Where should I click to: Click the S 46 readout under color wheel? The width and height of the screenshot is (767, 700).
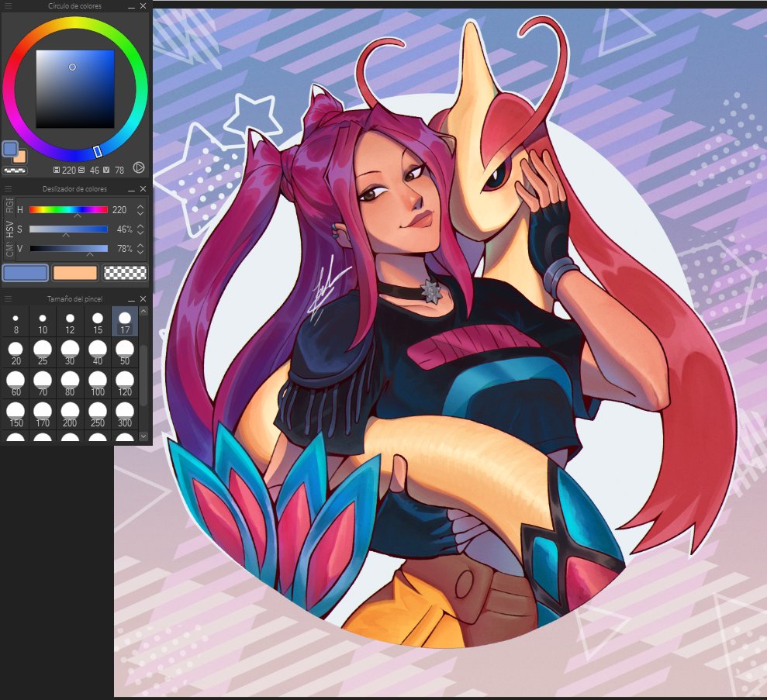[x=89, y=170]
